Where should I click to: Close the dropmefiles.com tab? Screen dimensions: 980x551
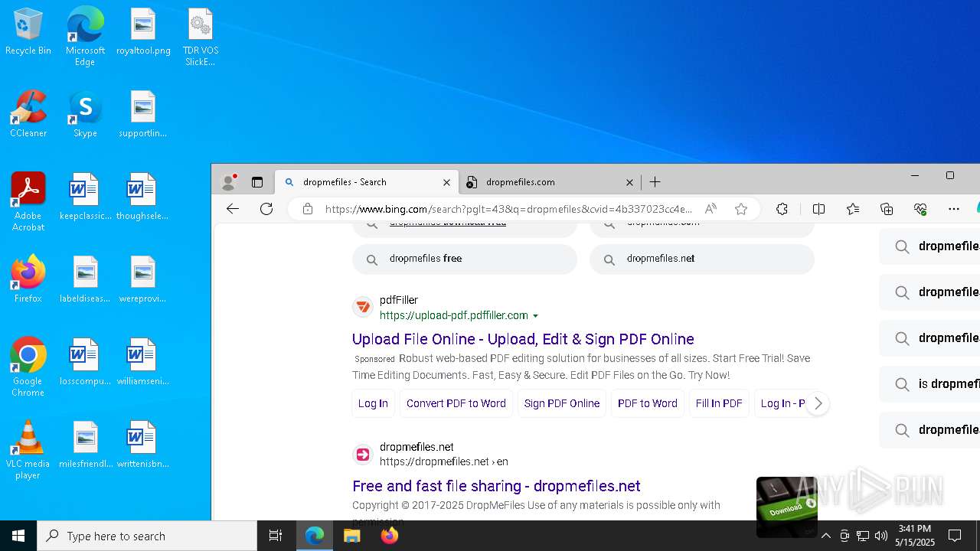tap(629, 182)
